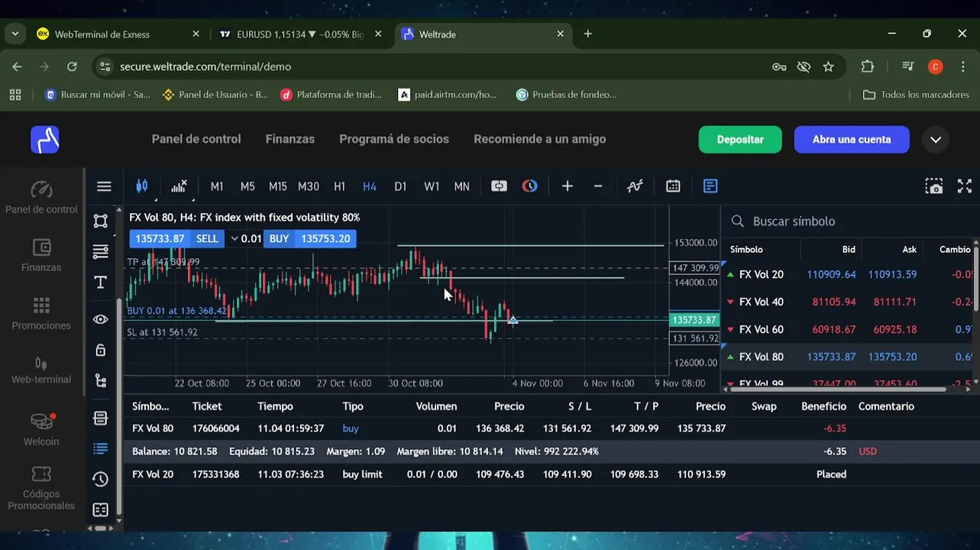Switch chart to M1 timeframe
Image resolution: width=980 pixels, height=550 pixels.
coord(217,186)
